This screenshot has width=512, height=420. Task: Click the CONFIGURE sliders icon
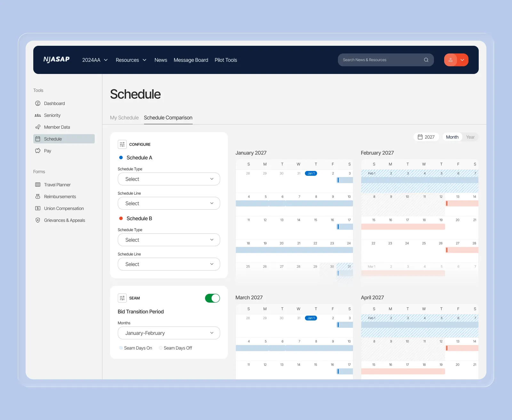122,144
